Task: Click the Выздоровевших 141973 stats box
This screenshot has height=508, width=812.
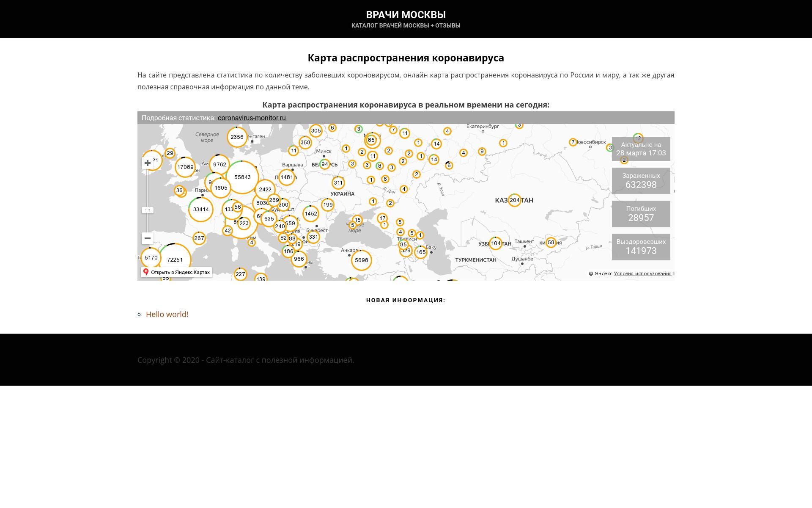Action: coord(641,247)
